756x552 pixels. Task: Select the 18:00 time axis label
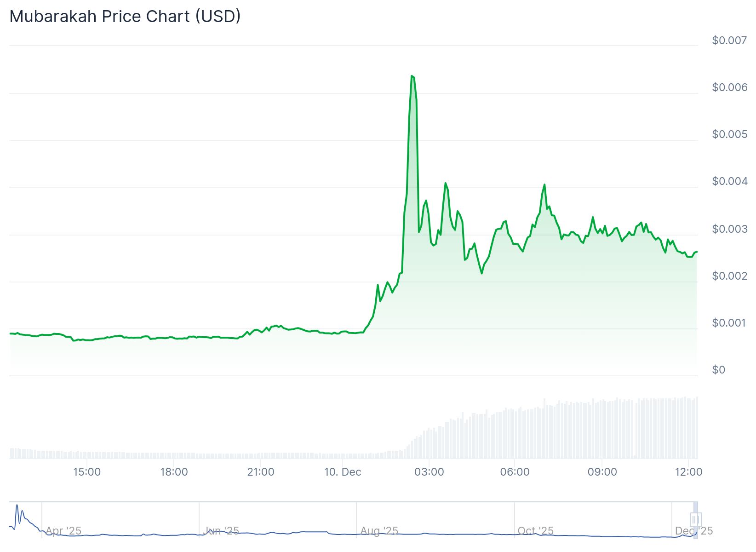pyautogui.click(x=174, y=472)
